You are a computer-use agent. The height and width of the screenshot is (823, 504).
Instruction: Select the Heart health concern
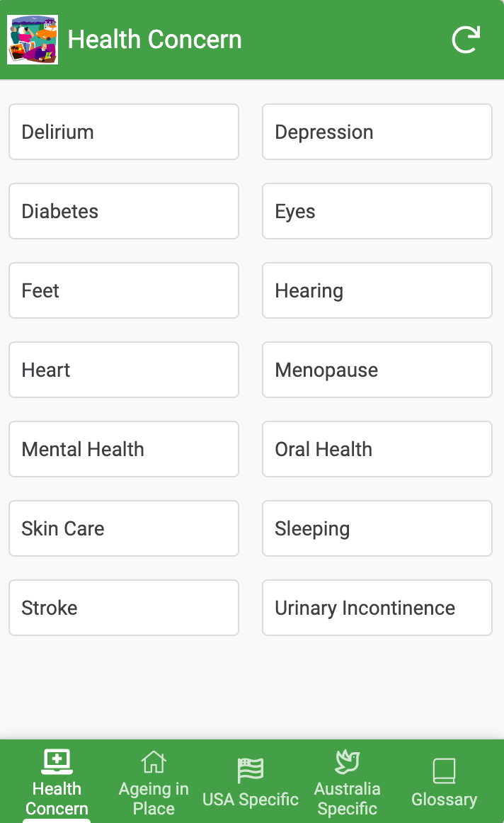pos(124,370)
